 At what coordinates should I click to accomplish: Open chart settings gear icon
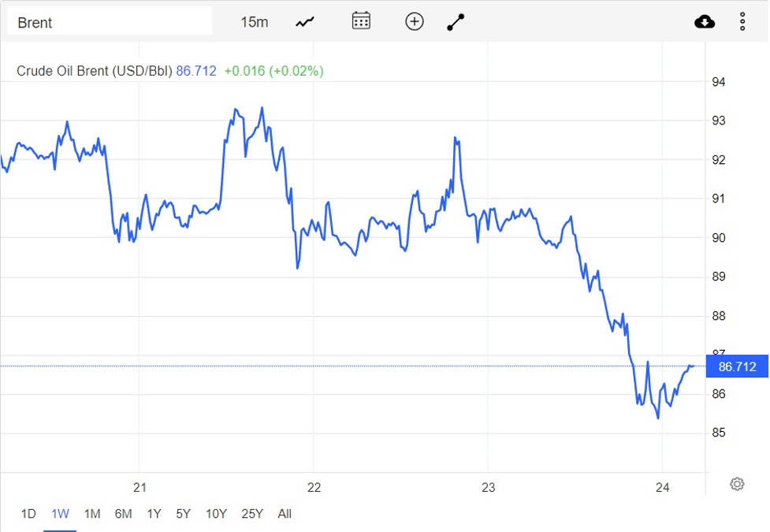pyautogui.click(x=737, y=484)
